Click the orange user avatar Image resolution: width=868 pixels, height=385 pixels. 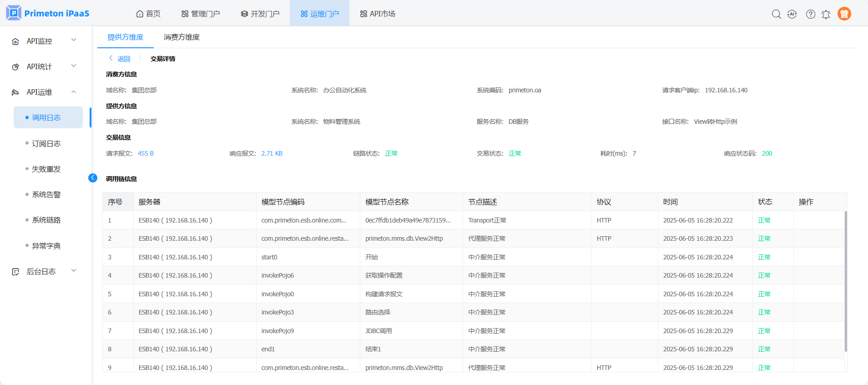point(844,14)
